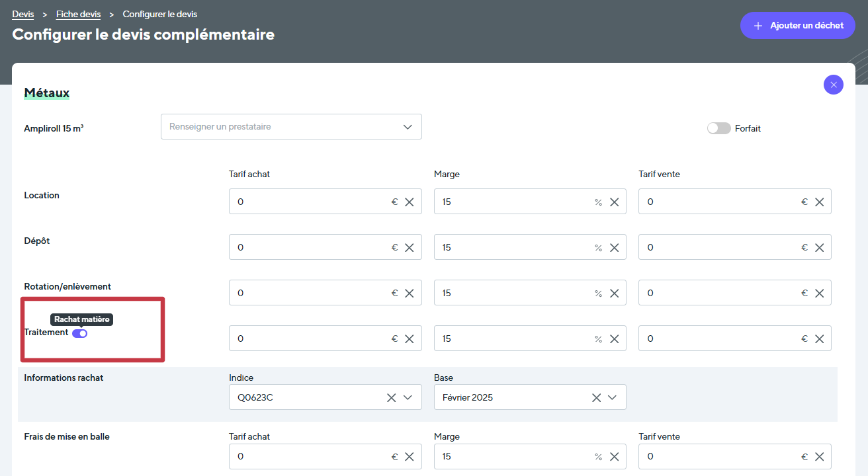Image resolution: width=868 pixels, height=476 pixels.
Task: Clear the Traitement Tarif achat field
Action: (409, 339)
